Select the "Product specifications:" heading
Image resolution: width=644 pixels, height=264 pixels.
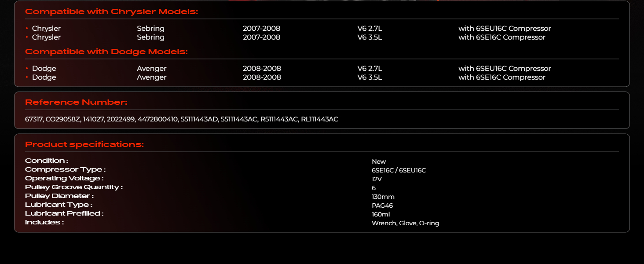tap(84, 145)
